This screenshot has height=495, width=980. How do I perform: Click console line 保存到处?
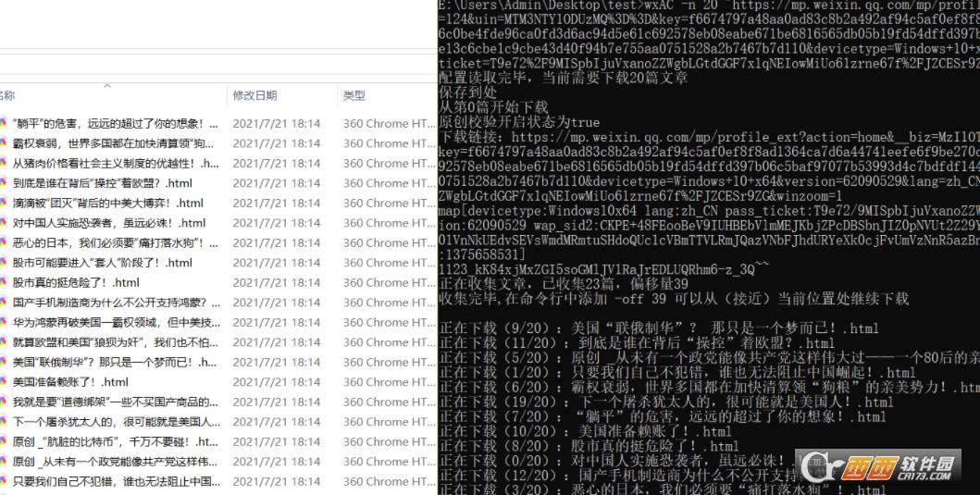click(x=468, y=93)
